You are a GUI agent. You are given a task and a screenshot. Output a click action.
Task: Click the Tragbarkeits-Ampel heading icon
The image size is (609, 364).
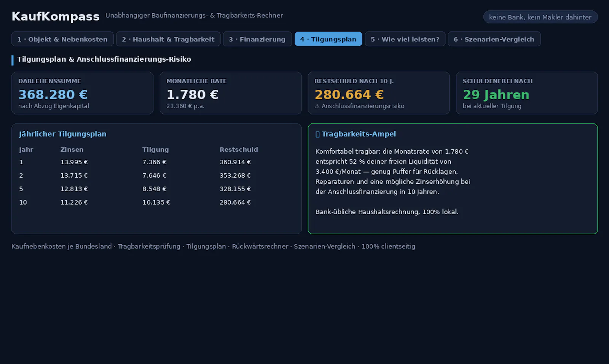click(317, 134)
